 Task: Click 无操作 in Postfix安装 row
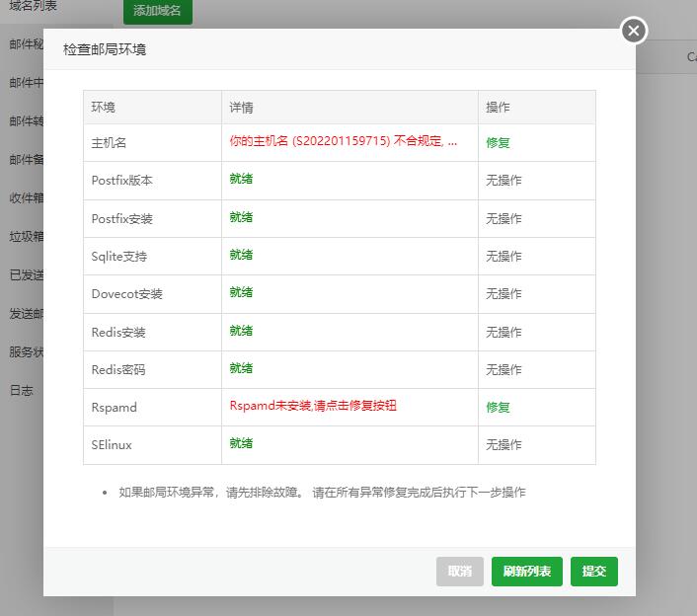click(503, 219)
